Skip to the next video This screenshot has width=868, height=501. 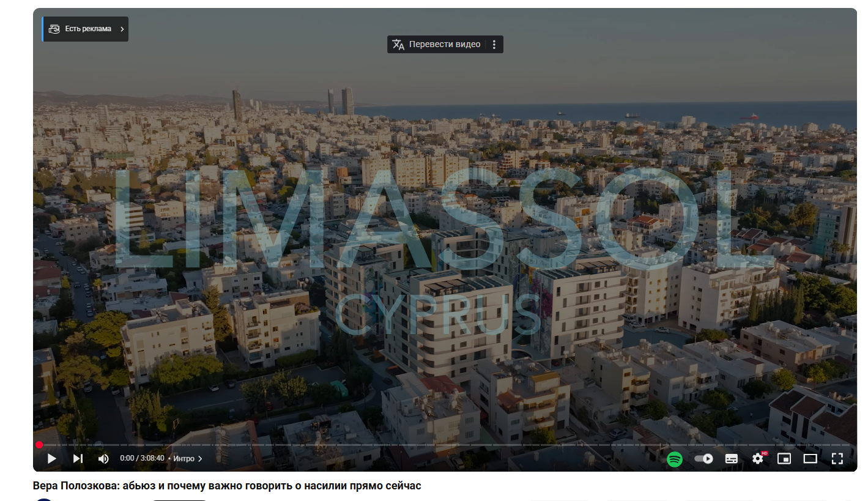[x=78, y=458]
